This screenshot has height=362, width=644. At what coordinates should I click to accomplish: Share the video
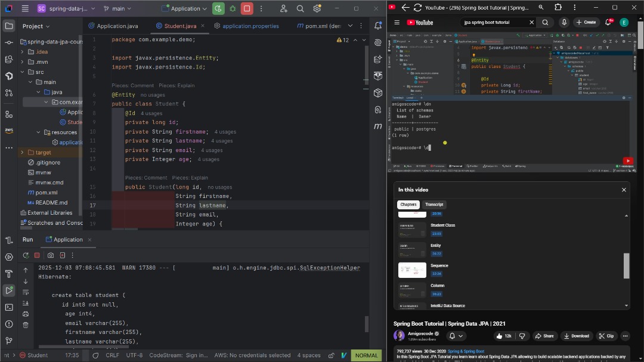click(544, 336)
